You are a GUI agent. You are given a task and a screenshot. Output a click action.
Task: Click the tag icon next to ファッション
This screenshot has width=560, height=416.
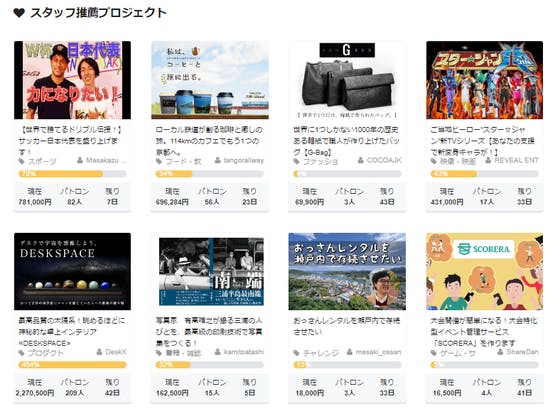(296, 161)
